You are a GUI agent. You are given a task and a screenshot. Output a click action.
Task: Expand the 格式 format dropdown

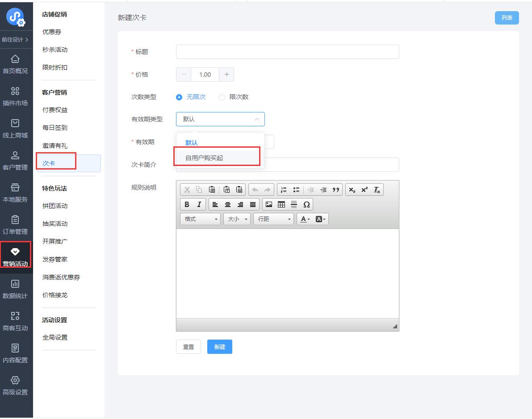[200, 219]
